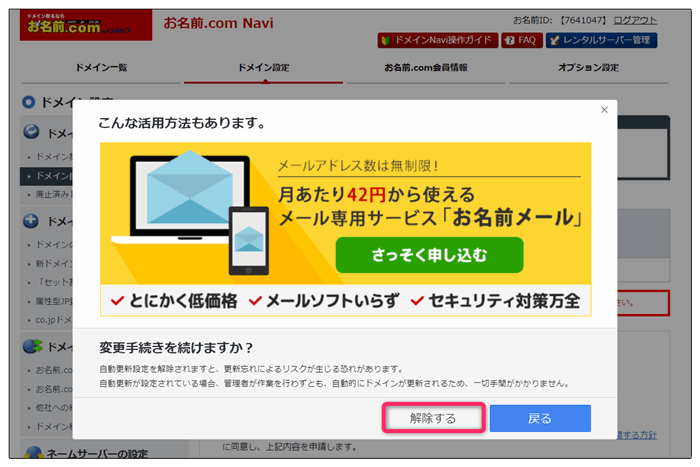This screenshot has width=700, height=467.
Task: Select ネームサーバーの設定 sidebar heading
Action: point(97,454)
